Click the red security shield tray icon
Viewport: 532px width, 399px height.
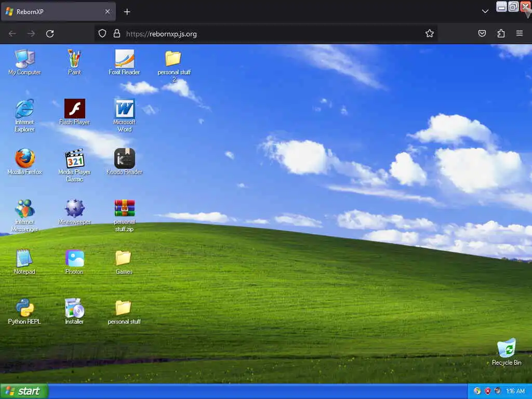coord(487,391)
